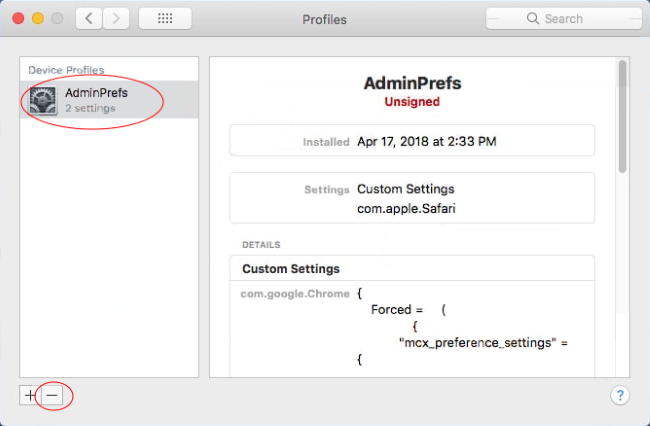Click the installed date Apr 17, 2018
650x426 pixels.
tap(427, 142)
